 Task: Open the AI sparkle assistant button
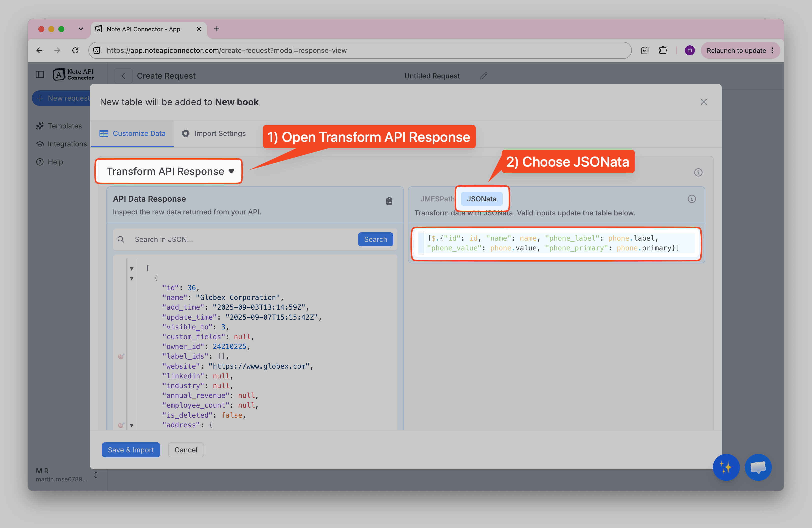click(x=726, y=467)
